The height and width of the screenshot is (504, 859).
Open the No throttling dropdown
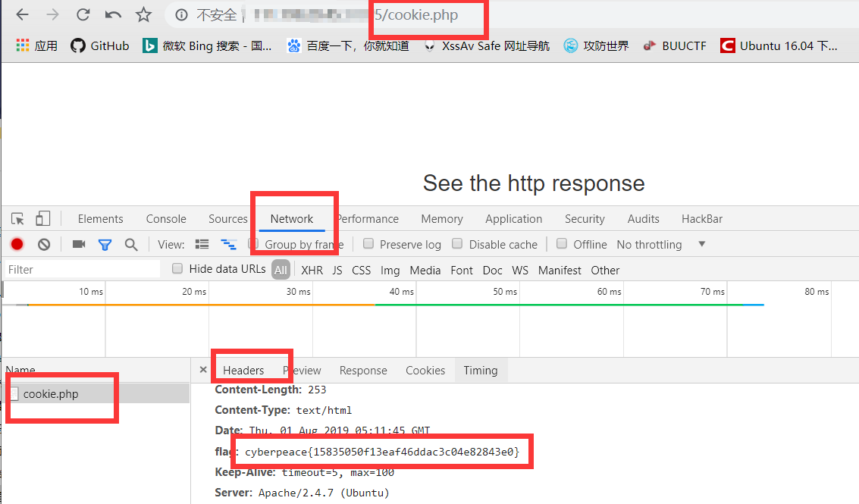tap(661, 244)
